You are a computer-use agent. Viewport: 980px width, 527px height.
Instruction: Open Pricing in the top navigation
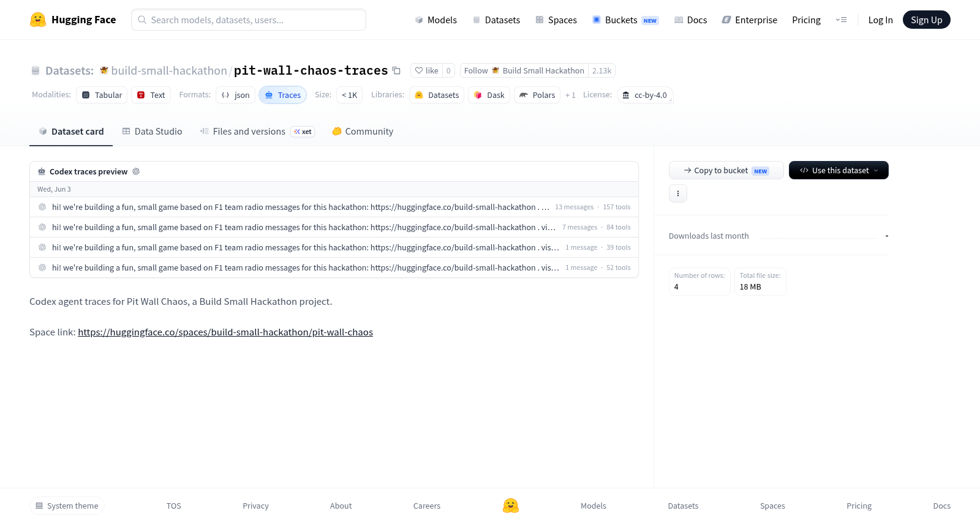[806, 20]
